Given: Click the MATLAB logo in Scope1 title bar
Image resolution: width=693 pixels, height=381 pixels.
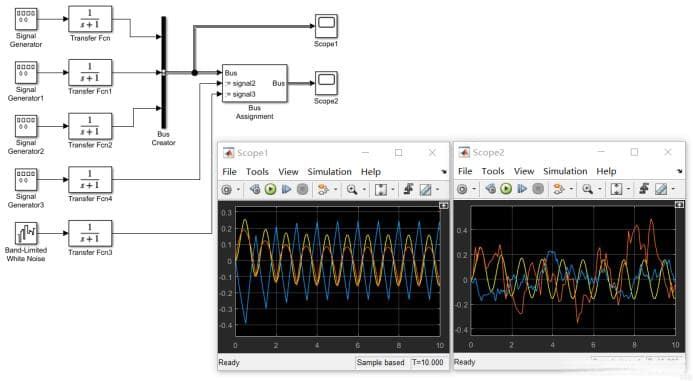Looking at the screenshot, I should (x=228, y=152).
